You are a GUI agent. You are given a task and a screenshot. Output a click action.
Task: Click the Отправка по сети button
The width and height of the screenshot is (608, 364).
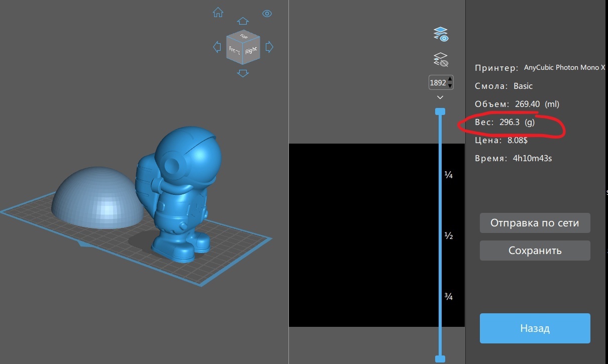[x=535, y=223]
